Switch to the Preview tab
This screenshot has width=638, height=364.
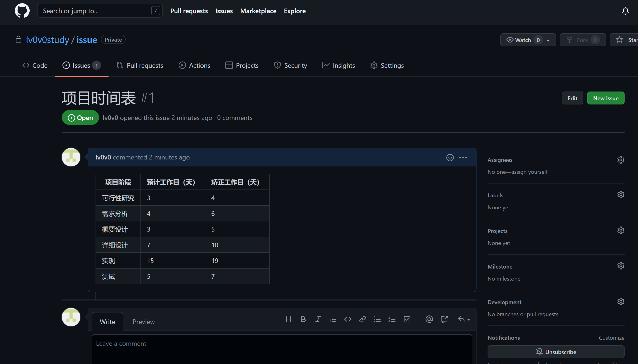coord(143,321)
